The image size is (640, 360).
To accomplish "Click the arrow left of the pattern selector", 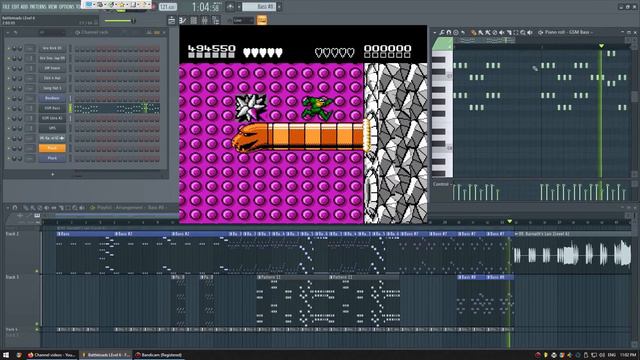I will click(239, 7).
